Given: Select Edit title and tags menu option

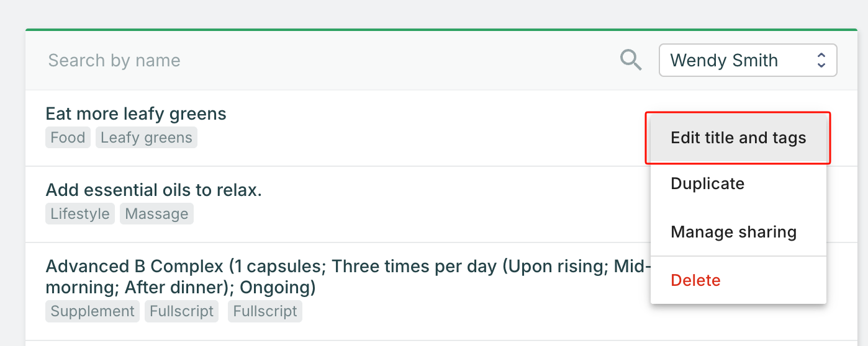Looking at the screenshot, I should (x=738, y=138).
